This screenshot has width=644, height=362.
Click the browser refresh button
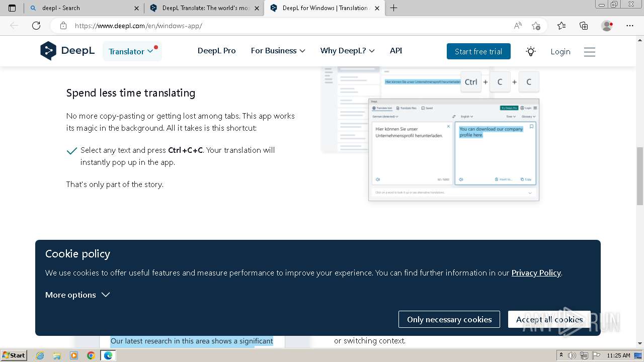[36, 26]
